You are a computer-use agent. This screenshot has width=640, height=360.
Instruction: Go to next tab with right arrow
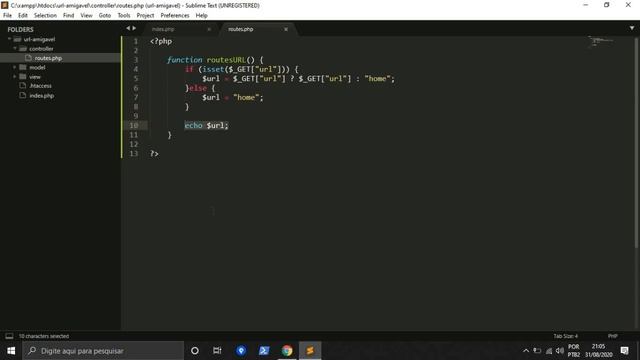(134, 28)
